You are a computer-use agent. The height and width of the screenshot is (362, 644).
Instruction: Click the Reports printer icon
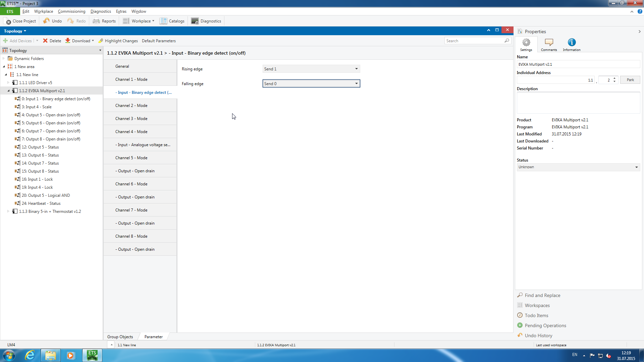point(96,21)
